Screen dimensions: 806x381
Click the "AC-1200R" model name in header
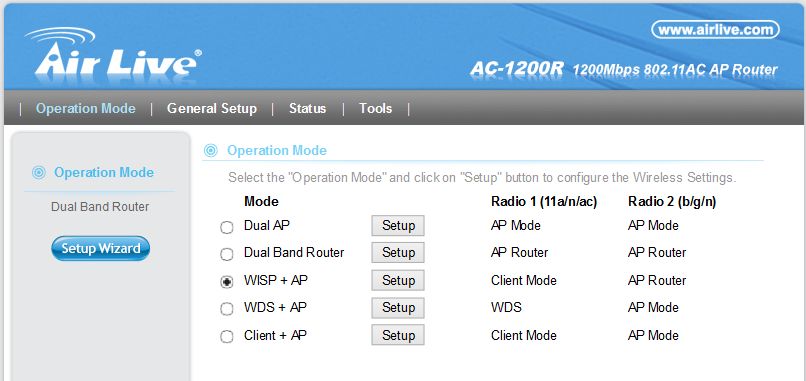point(517,69)
